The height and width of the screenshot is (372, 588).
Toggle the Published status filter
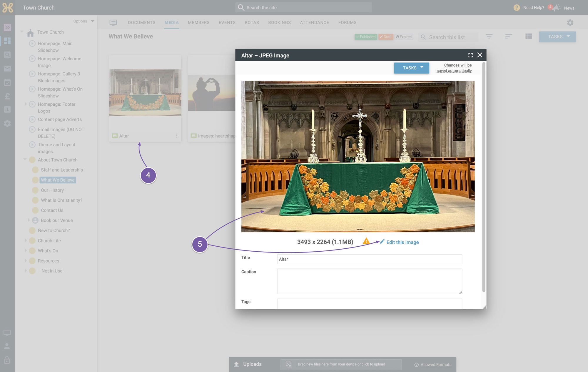click(x=366, y=37)
